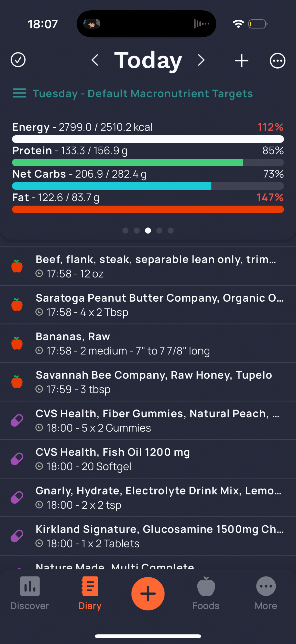Open the top-right ellipsis options menu
Image resolution: width=296 pixels, height=644 pixels.
[x=278, y=60]
